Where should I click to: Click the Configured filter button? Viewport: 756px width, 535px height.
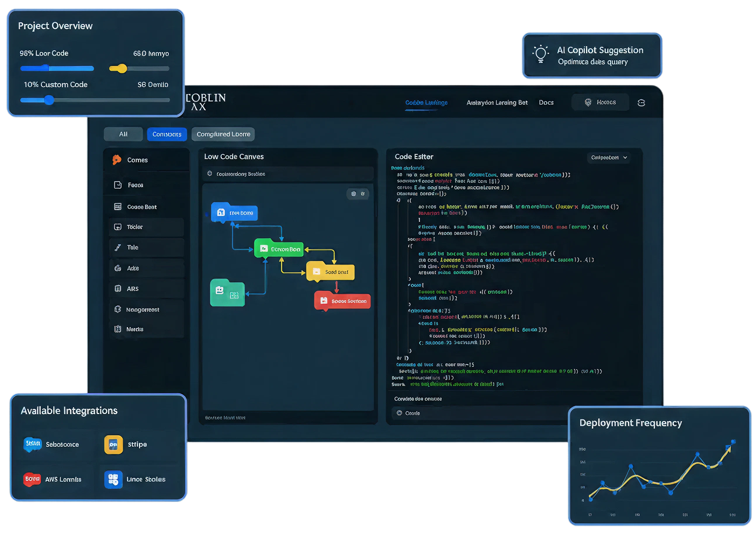point(223,134)
